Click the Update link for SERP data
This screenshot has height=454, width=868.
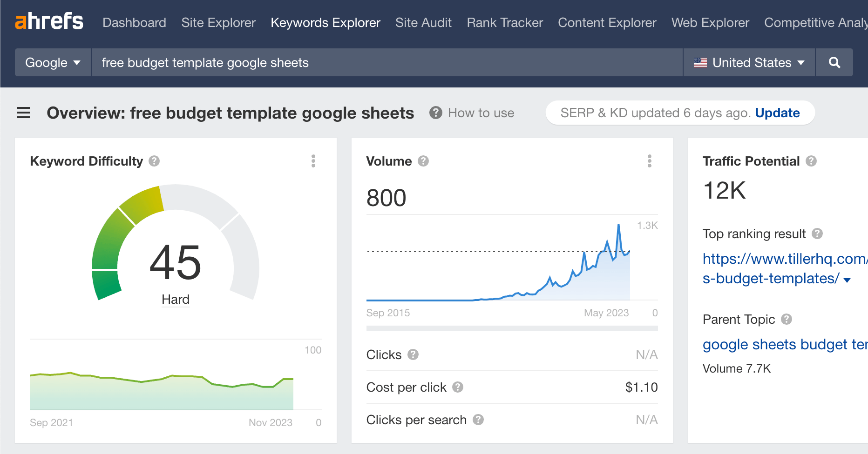click(777, 113)
